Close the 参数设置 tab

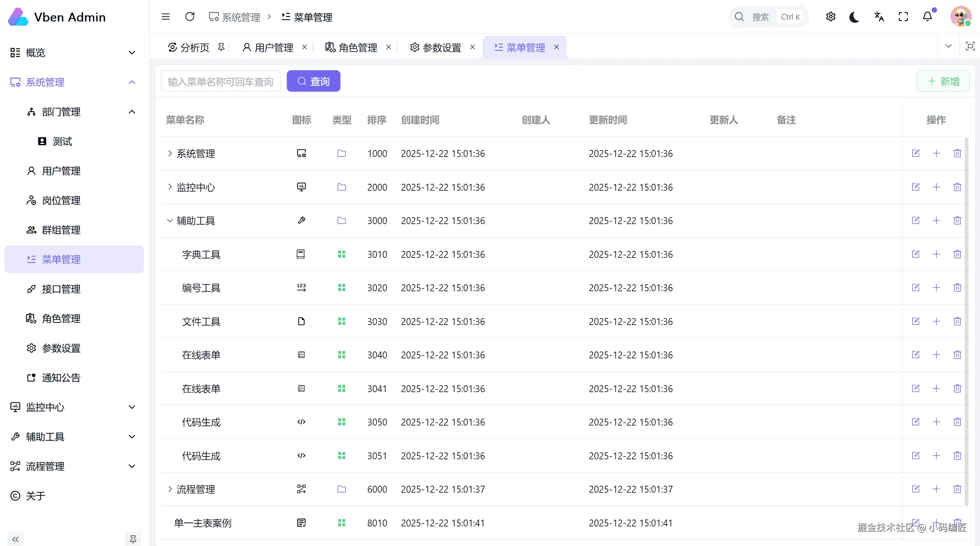(x=472, y=47)
